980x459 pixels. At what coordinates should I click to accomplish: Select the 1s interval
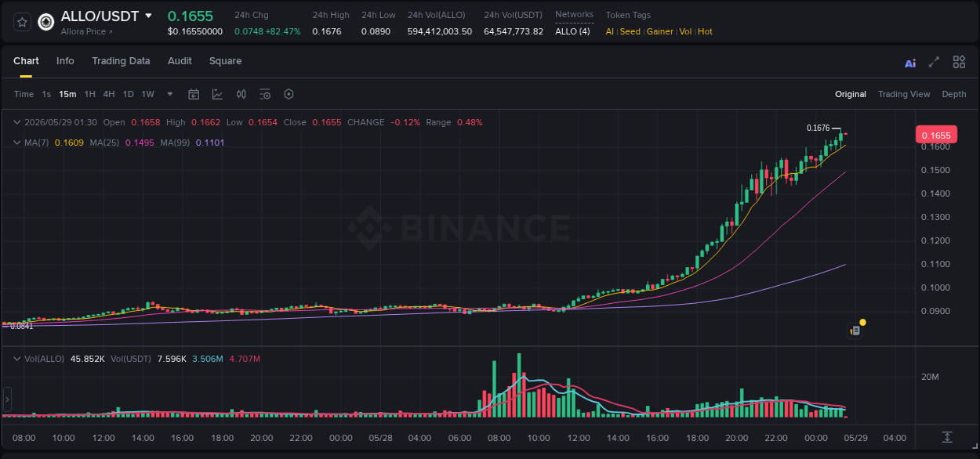[x=46, y=94]
